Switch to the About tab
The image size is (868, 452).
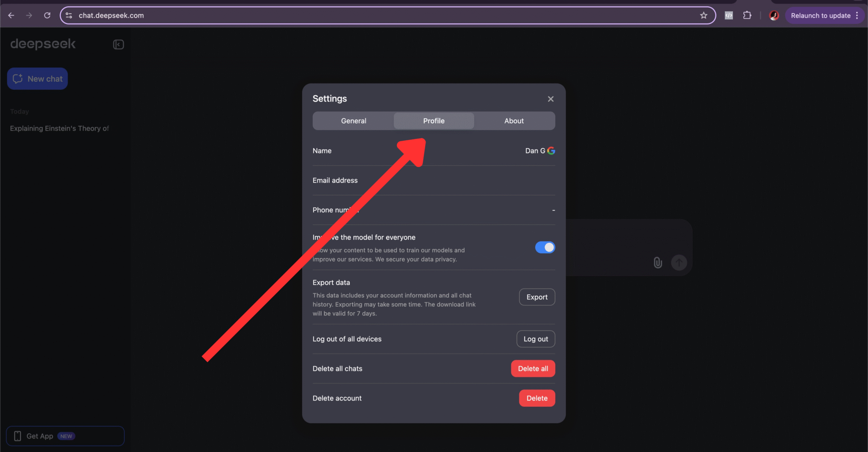coord(514,121)
